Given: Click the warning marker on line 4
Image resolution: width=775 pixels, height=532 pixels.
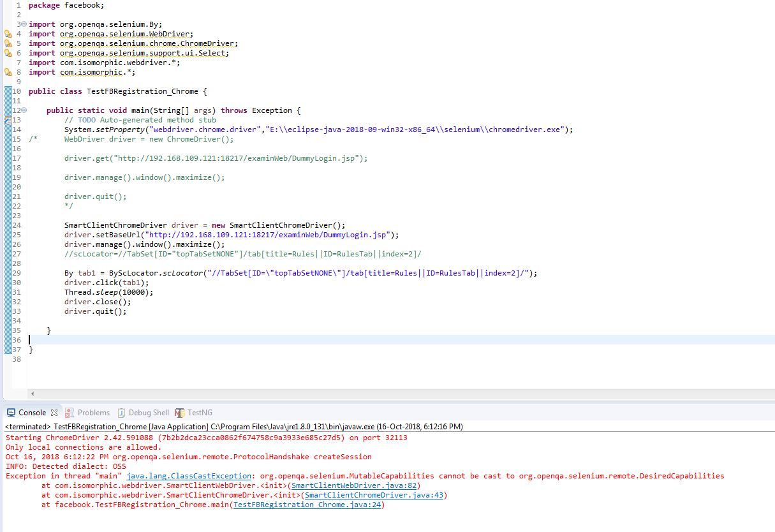Looking at the screenshot, I should [x=8, y=34].
